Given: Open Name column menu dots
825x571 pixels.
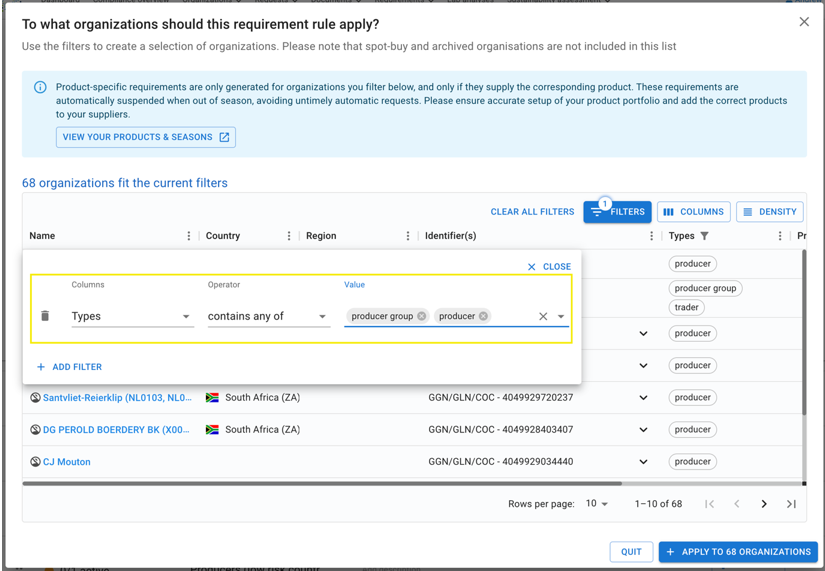Looking at the screenshot, I should (189, 236).
